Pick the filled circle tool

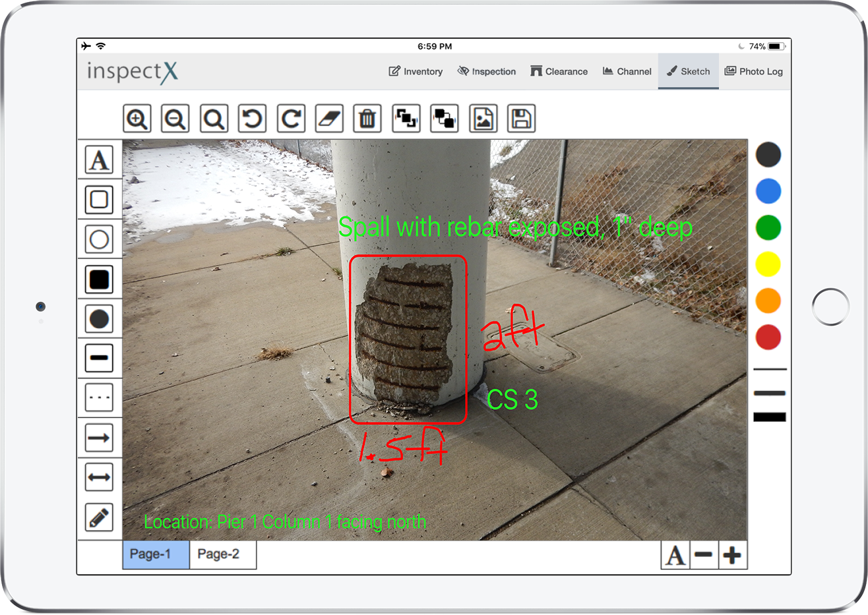click(99, 318)
